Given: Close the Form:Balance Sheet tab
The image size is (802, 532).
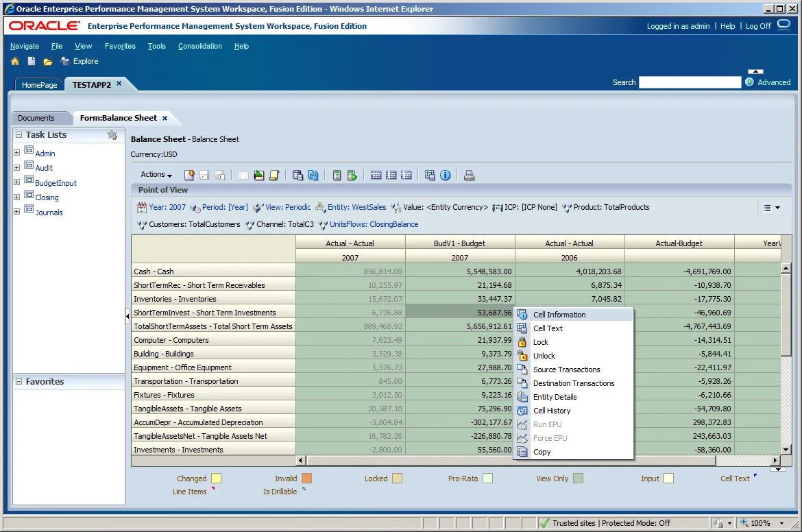Looking at the screenshot, I should pyautogui.click(x=165, y=118).
